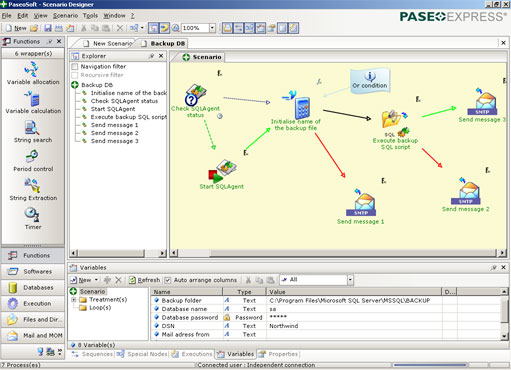Click the Value column header
Screen dimensions: 511x370
pyautogui.click(x=354, y=292)
